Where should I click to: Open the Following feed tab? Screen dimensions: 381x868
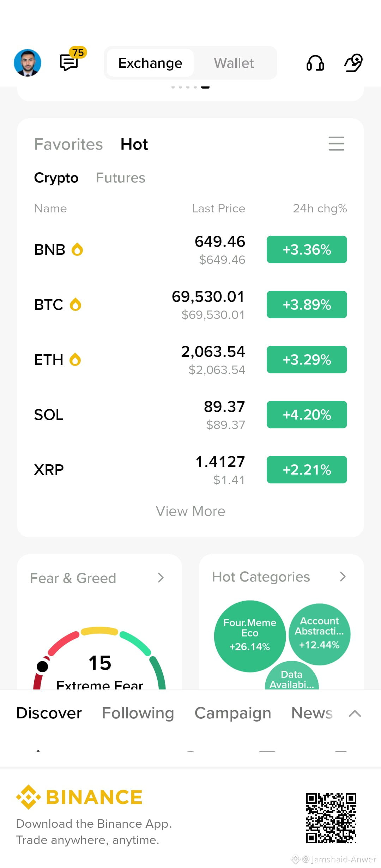138,713
